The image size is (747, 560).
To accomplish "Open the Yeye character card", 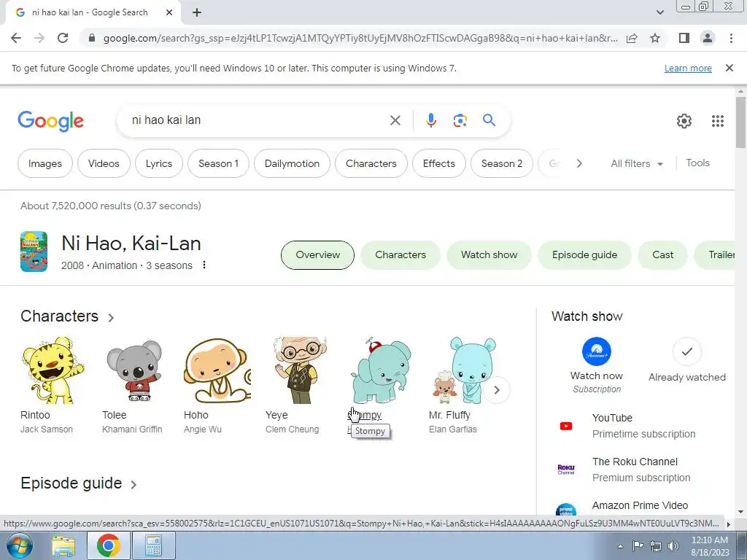I will 298,386.
